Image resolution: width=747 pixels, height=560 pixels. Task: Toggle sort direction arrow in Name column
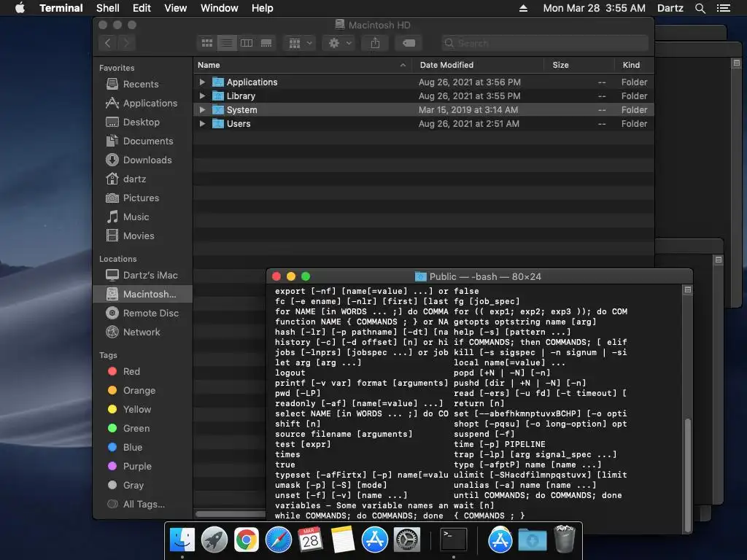(x=403, y=65)
